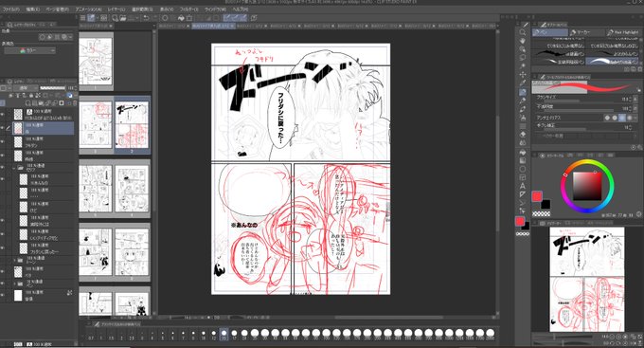Click the Transform icon in command bar
This screenshot has height=348, width=644.
click(x=189, y=18)
